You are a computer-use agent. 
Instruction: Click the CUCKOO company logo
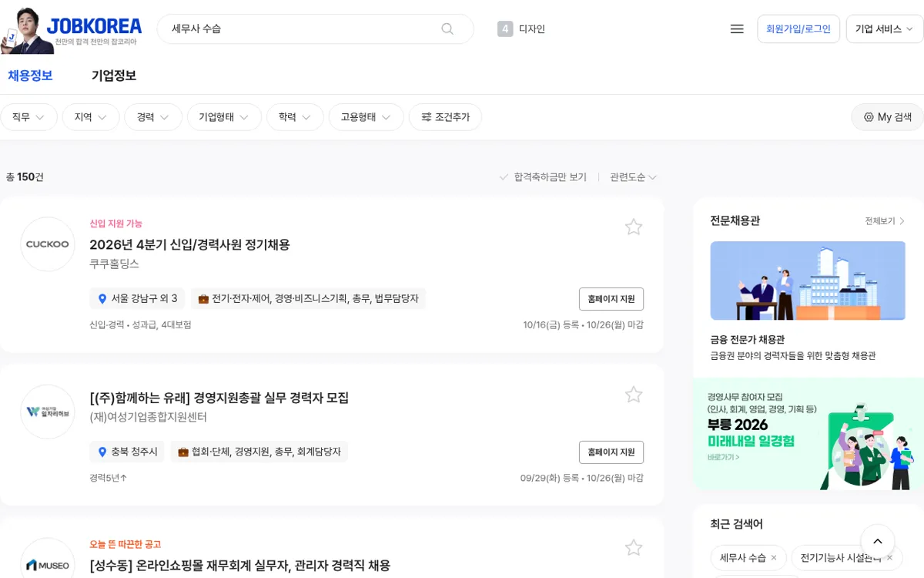click(x=48, y=244)
